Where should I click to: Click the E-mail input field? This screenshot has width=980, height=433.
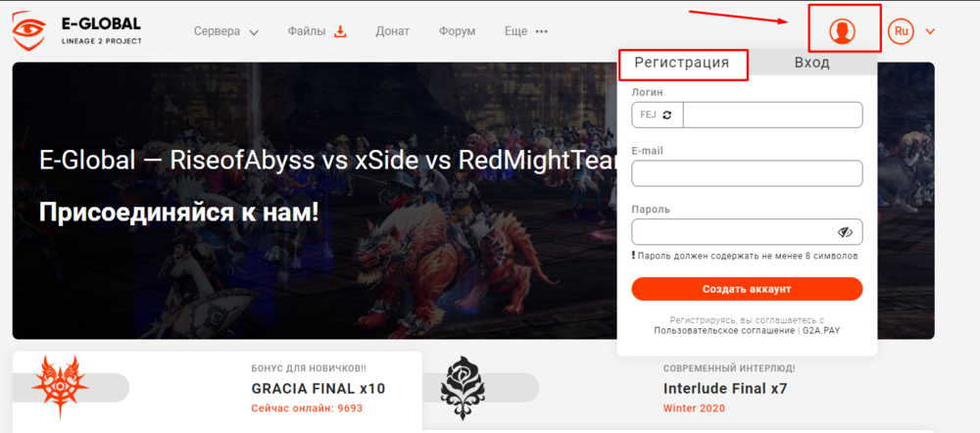[747, 173]
